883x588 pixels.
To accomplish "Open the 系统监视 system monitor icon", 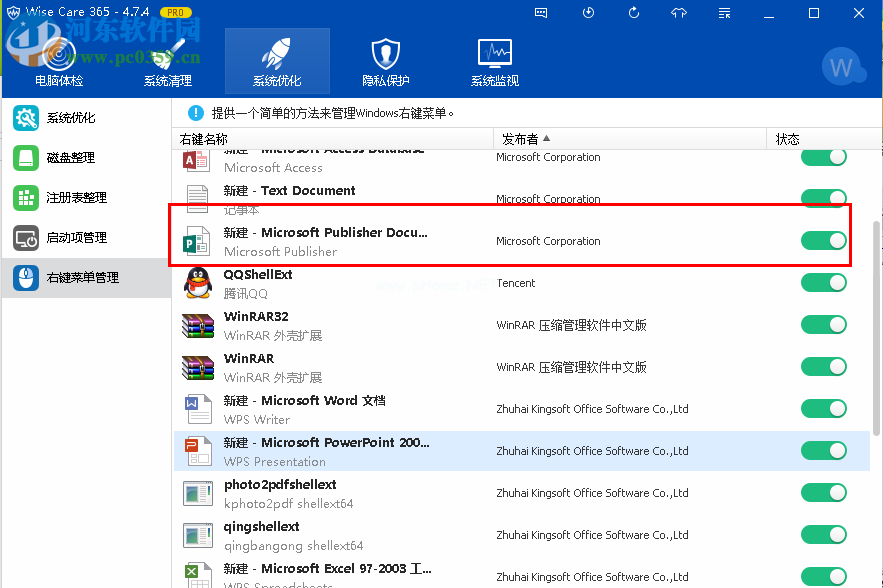I will [494, 62].
